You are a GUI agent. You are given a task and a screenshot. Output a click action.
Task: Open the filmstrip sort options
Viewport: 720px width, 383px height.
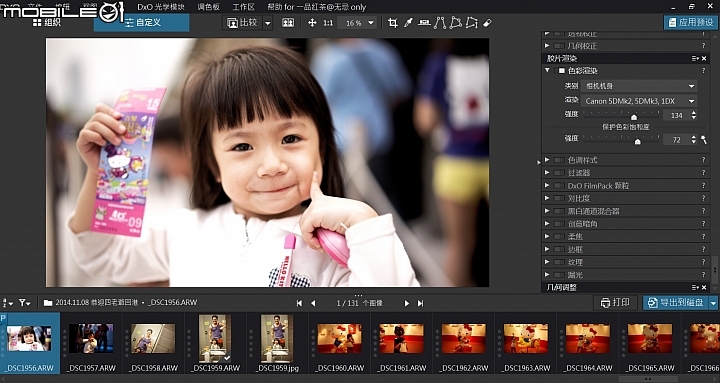8,303
